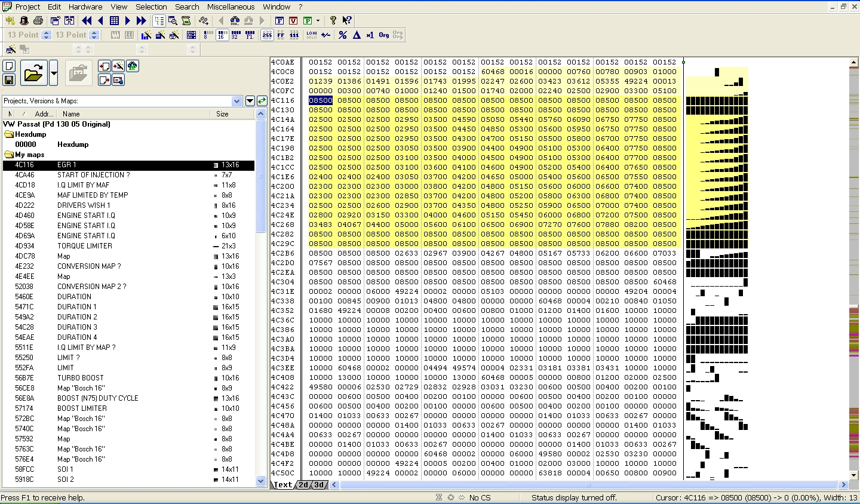Click the floppy disk save icon

point(9,79)
